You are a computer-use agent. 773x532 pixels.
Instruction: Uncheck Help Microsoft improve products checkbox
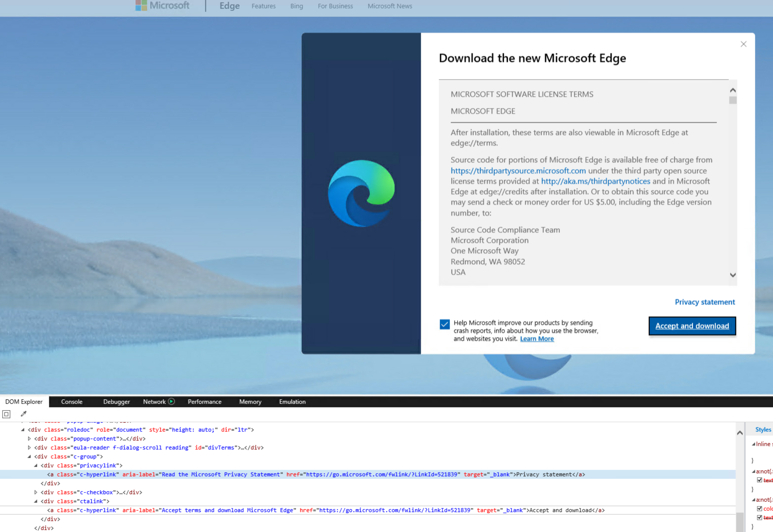coord(445,324)
